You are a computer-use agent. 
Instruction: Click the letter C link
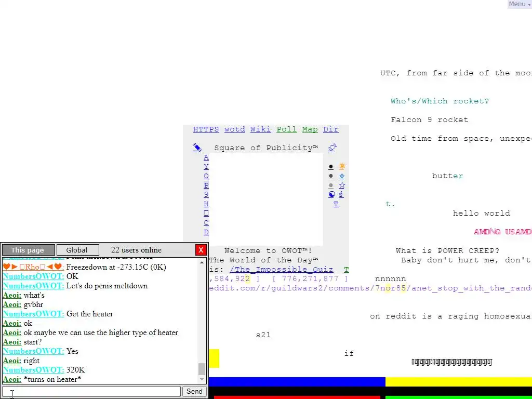pos(206,222)
